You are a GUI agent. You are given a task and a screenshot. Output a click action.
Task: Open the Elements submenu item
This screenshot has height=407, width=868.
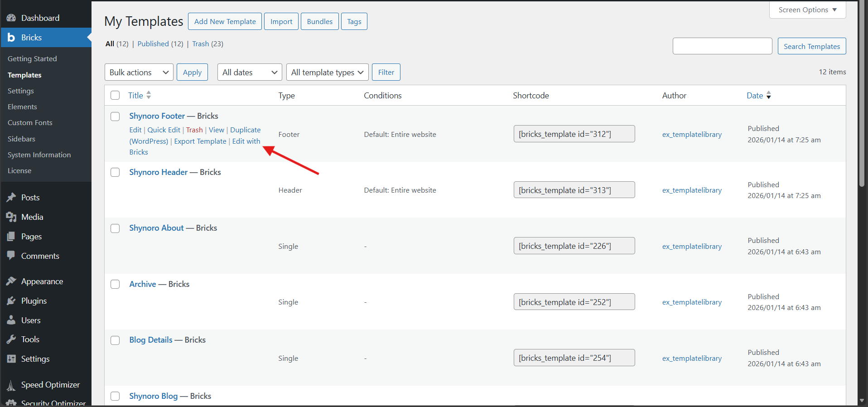22,107
